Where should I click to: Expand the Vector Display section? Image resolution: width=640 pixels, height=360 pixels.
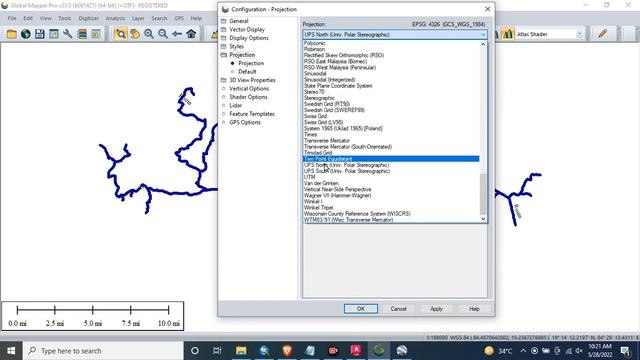[224, 29]
